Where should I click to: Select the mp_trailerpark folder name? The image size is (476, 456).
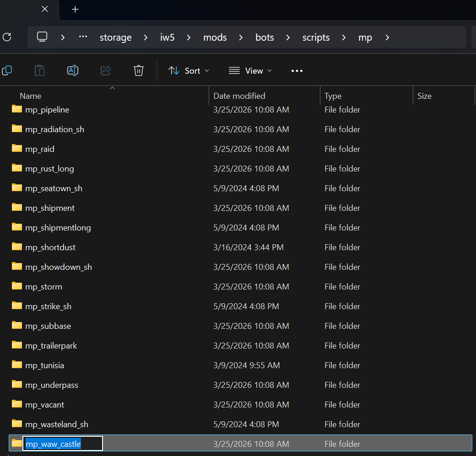[x=51, y=346]
